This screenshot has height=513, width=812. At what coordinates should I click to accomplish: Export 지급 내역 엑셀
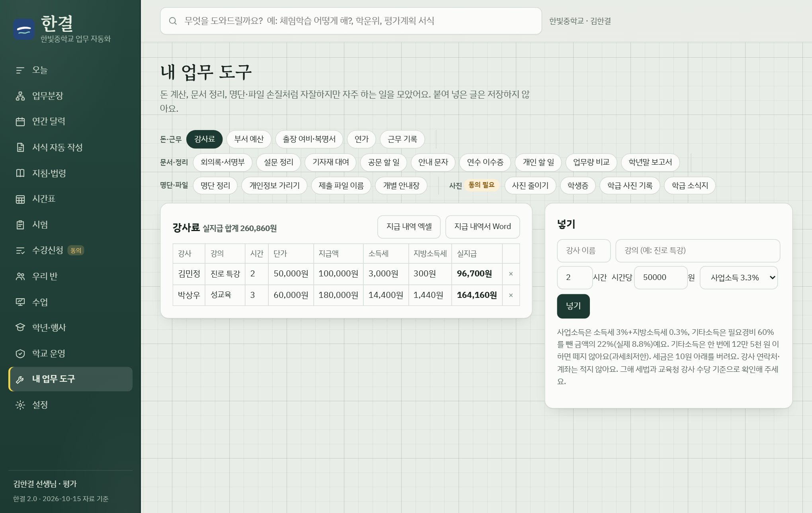click(409, 227)
